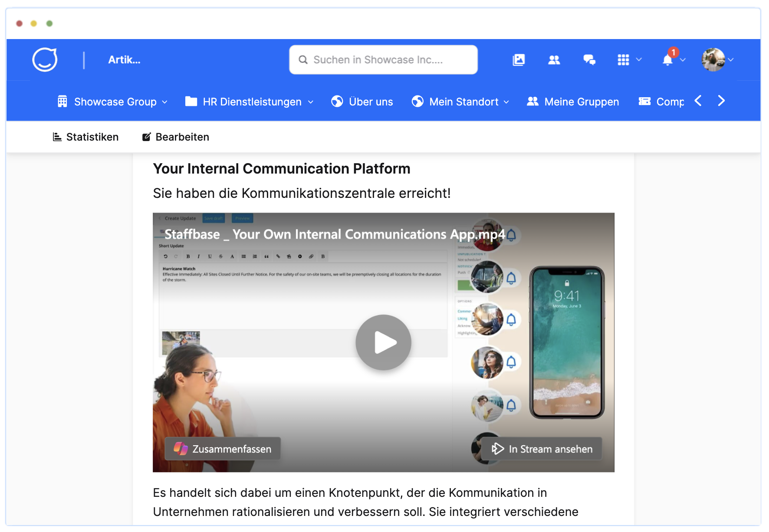Click into the Suchen in Showcase search field
769x532 pixels.
pos(383,60)
